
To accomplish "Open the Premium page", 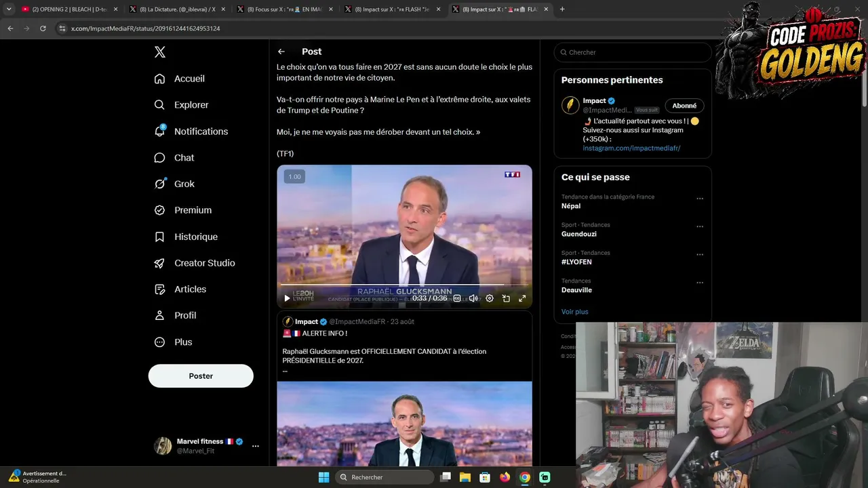I will 183,210.
